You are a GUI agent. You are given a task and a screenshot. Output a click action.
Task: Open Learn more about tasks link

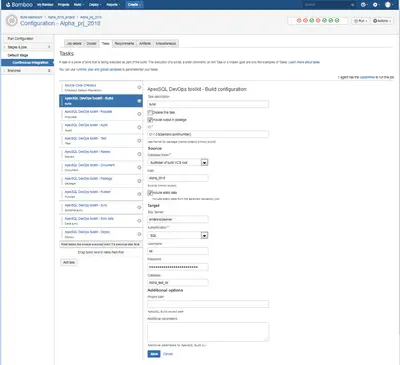click(x=304, y=62)
